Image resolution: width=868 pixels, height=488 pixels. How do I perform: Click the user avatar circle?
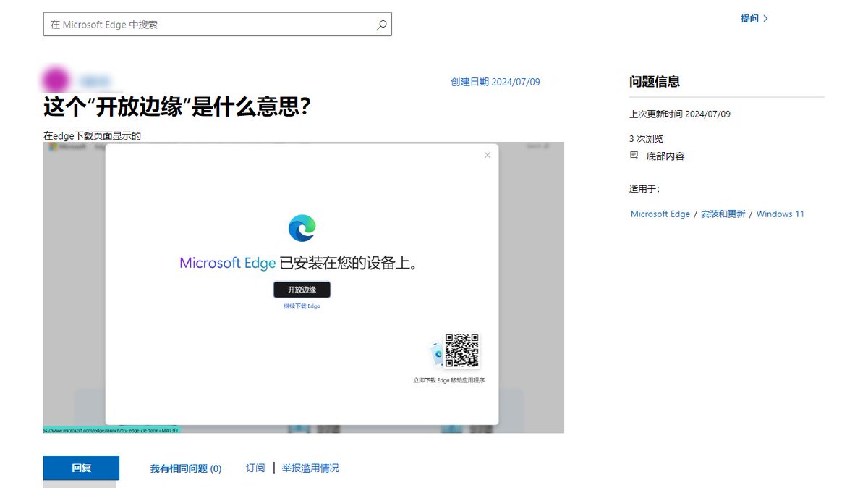(x=56, y=79)
